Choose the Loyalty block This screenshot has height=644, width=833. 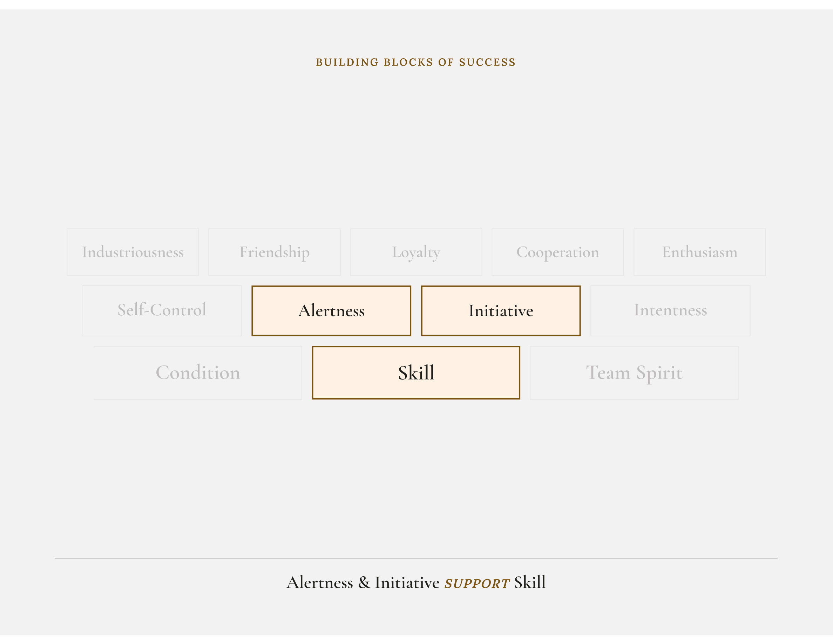(416, 252)
